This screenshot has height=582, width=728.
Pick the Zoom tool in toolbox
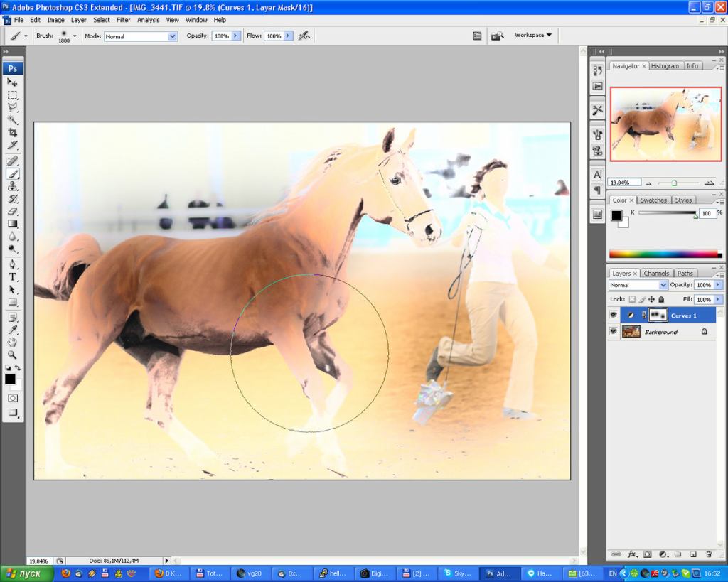click(13, 355)
